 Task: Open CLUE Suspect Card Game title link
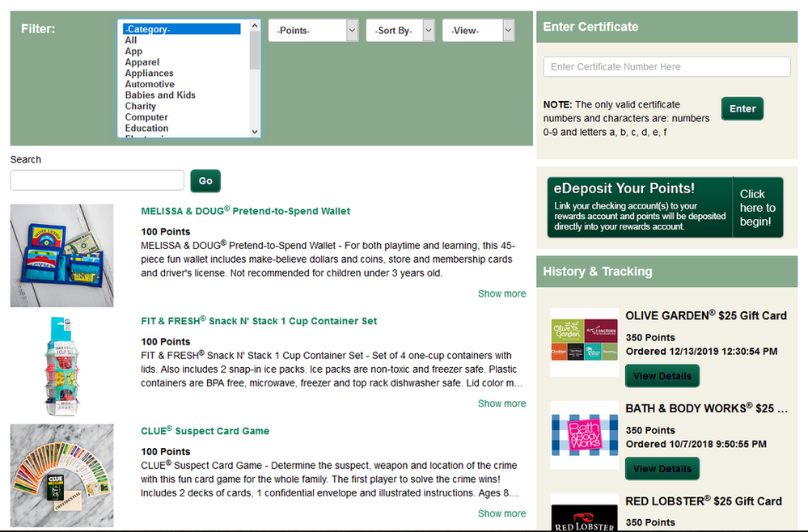[205, 431]
